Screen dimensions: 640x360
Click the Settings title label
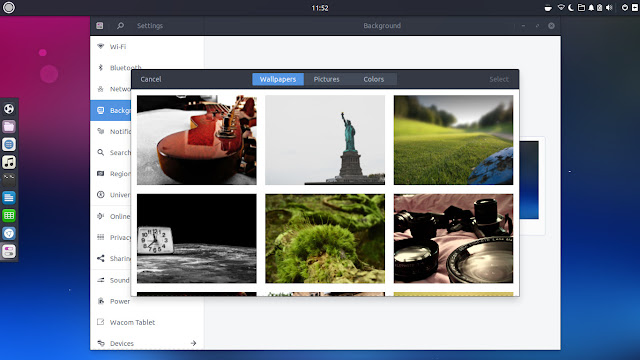150,26
